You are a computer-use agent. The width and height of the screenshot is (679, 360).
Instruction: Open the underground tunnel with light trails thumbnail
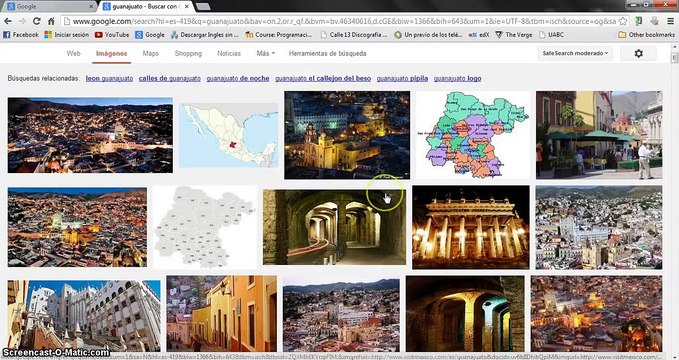pyautogui.click(x=334, y=227)
